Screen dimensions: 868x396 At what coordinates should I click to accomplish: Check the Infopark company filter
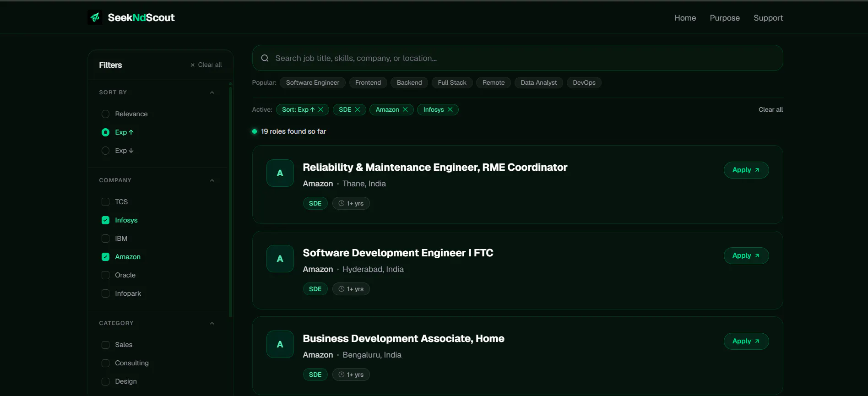point(105,293)
